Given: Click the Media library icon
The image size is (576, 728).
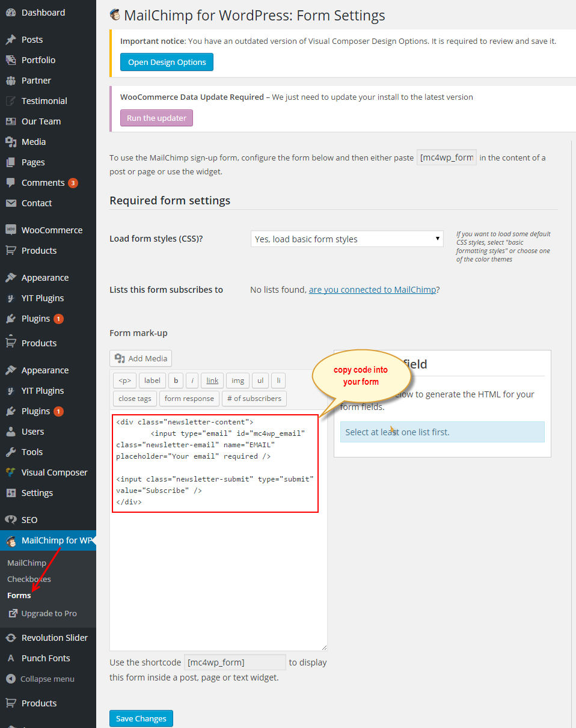Looking at the screenshot, I should pos(11,142).
